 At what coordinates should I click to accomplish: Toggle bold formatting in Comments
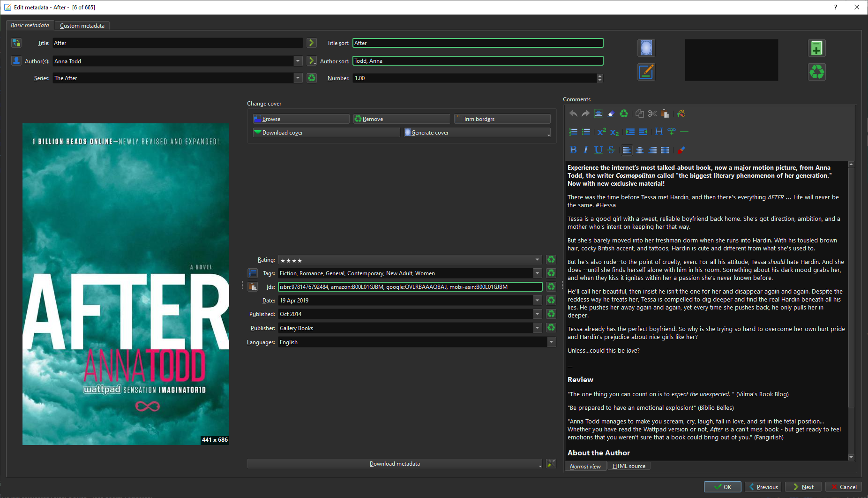pyautogui.click(x=573, y=150)
